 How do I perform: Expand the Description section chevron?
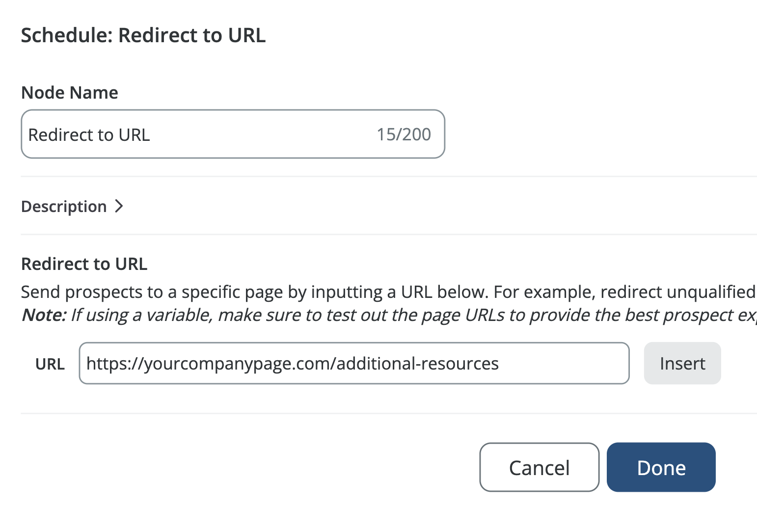[119, 206]
